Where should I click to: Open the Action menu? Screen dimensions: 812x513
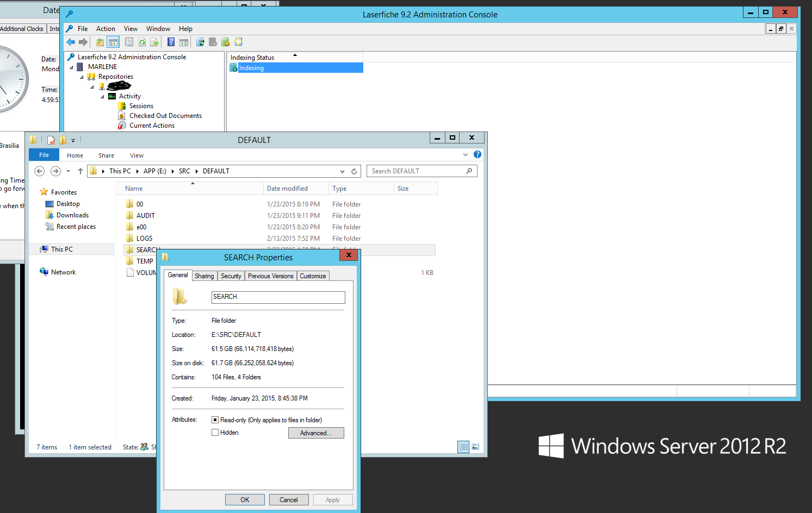click(x=106, y=29)
